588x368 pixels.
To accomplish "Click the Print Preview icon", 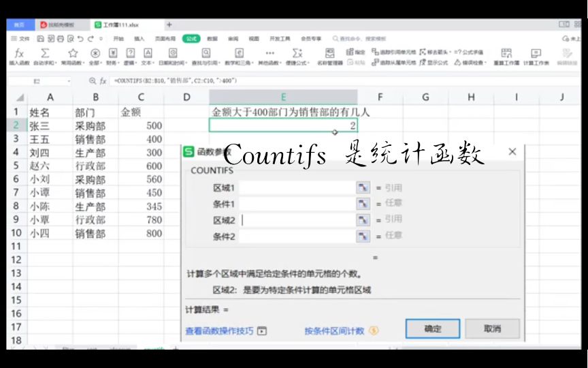I will [71, 39].
